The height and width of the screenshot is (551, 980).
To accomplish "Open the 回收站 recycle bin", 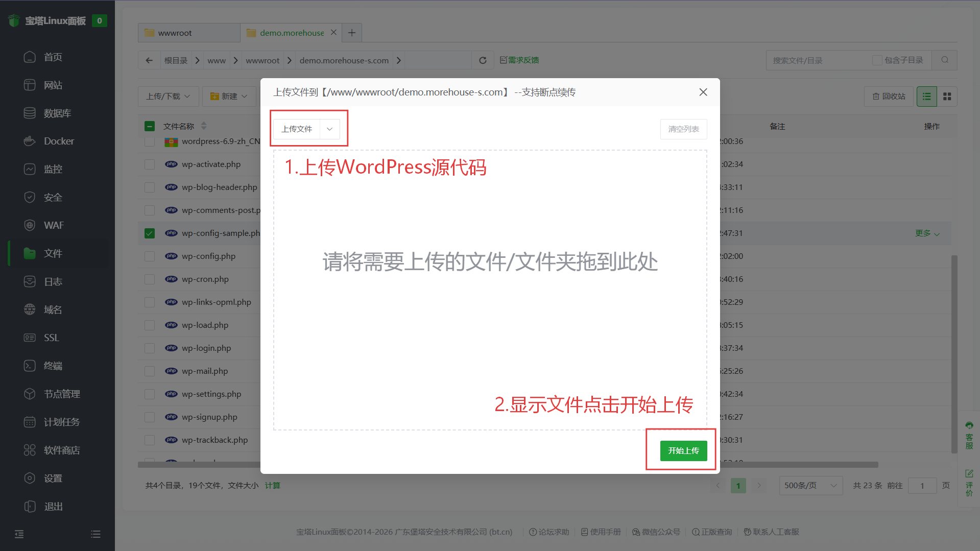I will point(888,96).
